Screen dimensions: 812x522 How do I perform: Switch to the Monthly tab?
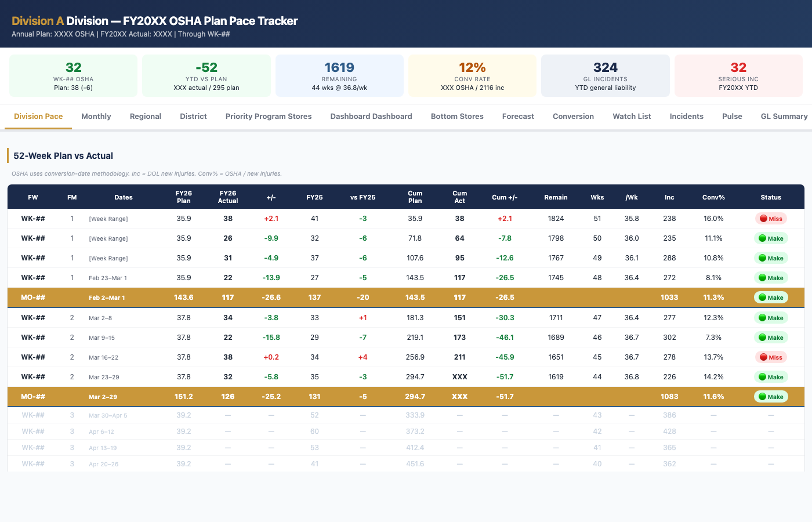(x=96, y=116)
